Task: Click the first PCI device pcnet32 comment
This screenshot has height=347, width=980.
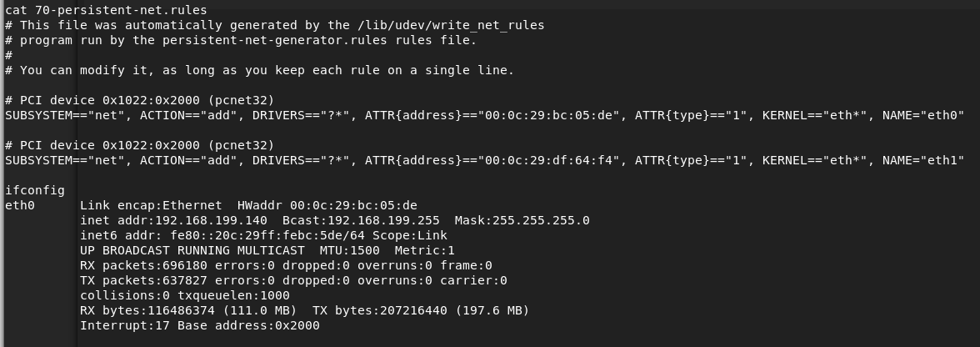Action: 140,100
